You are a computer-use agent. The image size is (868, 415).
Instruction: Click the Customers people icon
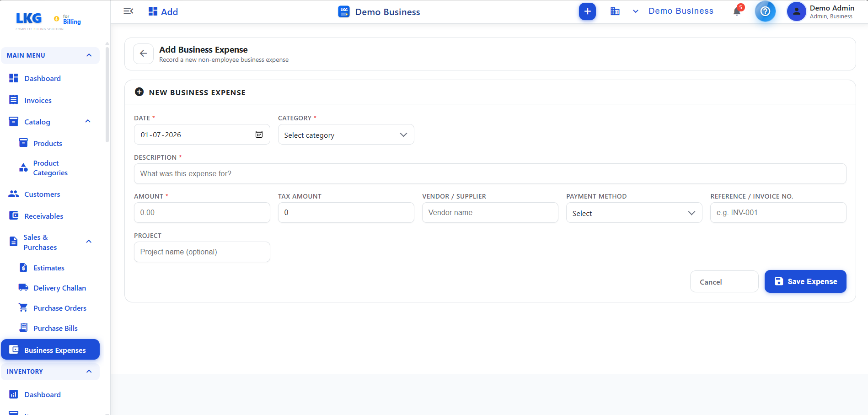(14, 194)
